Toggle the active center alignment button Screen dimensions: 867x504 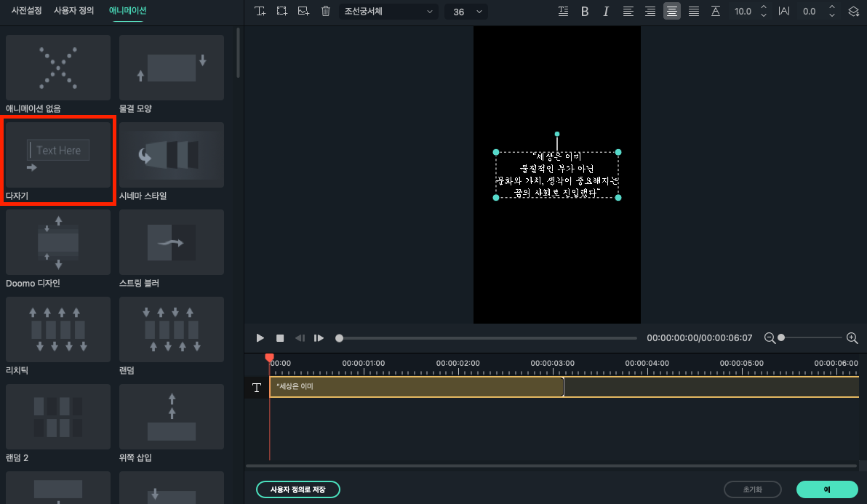[x=672, y=11]
